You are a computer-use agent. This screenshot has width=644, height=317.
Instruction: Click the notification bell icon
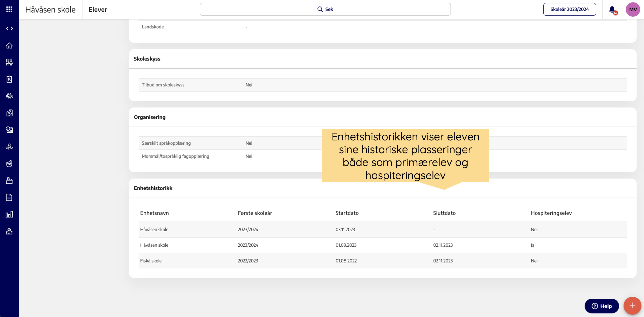click(612, 10)
